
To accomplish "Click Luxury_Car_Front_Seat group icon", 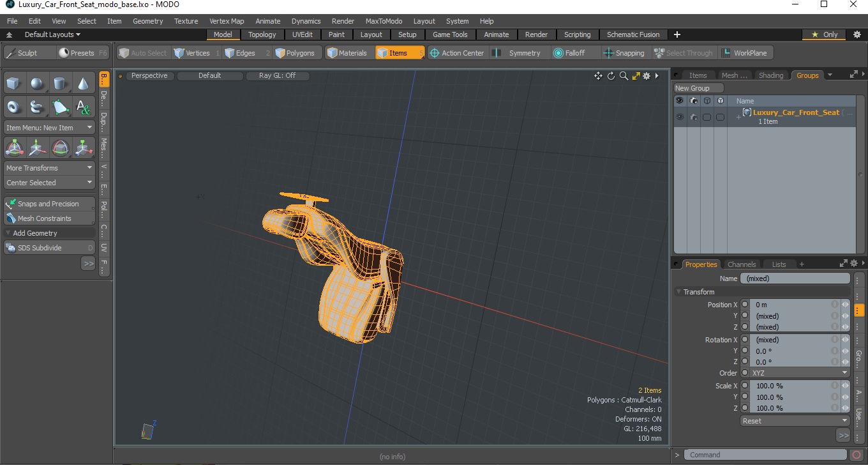I will (x=747, y=112).
